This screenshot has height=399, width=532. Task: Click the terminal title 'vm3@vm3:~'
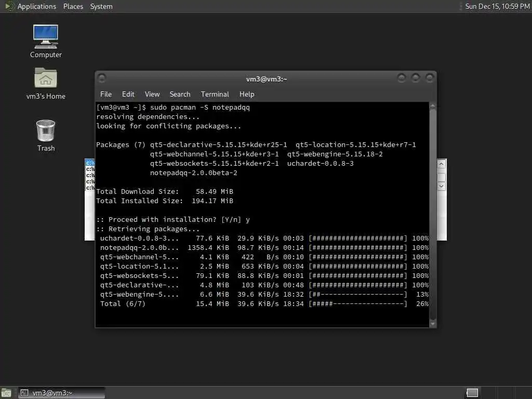pos(267,79)
